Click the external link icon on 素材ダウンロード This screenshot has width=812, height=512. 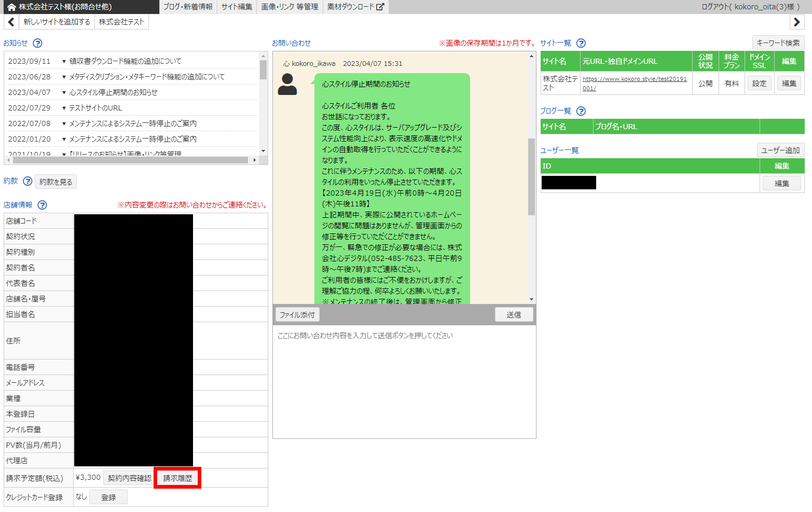[x=380, y=7]
